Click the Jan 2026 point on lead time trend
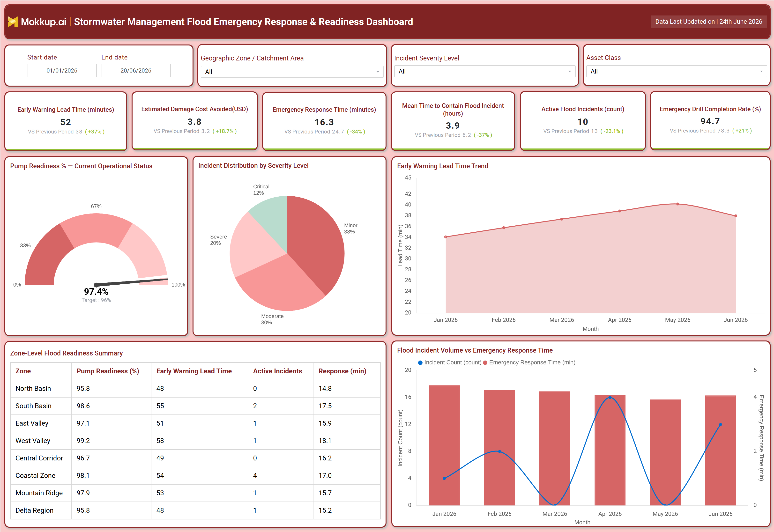 coord(446,237)
